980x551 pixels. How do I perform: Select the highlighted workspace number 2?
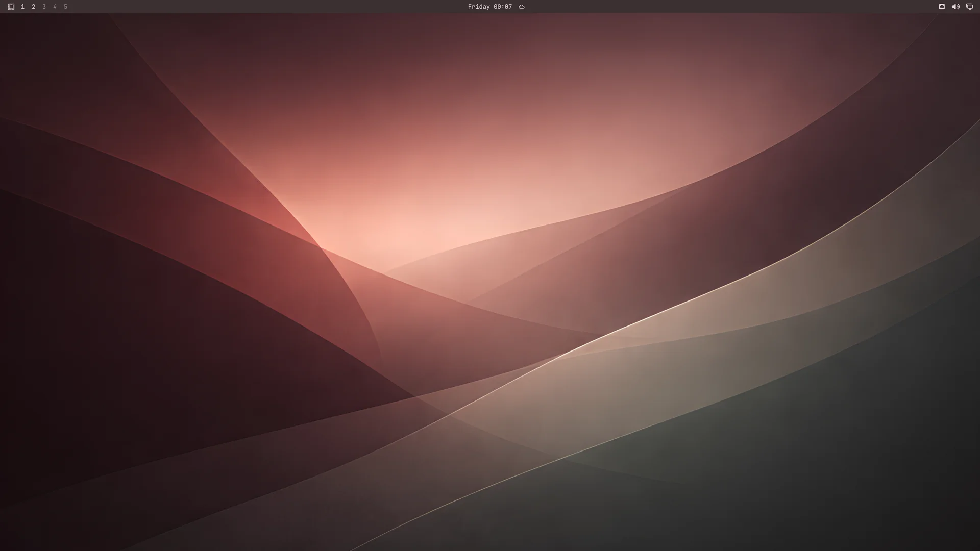[x=33, y=7]
